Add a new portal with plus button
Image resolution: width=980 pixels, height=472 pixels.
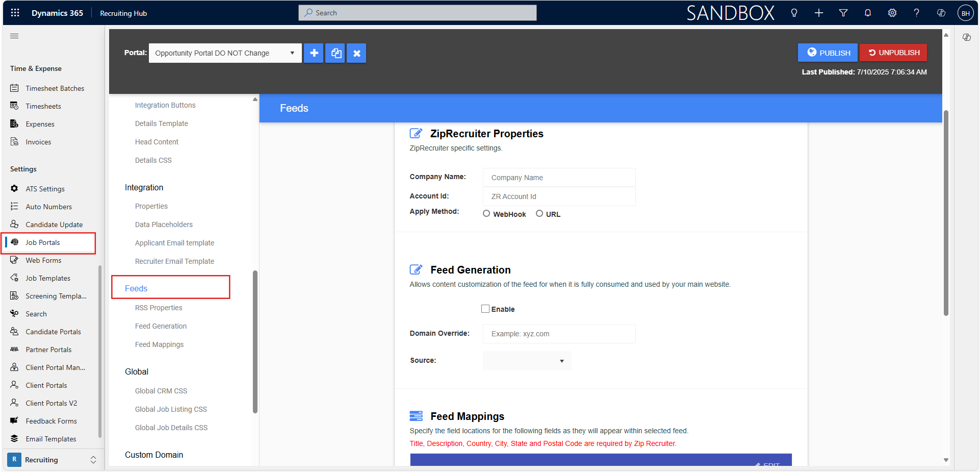click(314, 53)
